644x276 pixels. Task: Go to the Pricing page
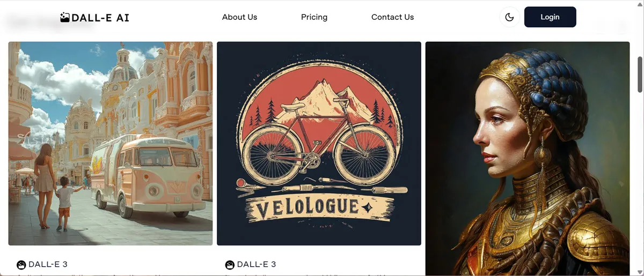pos(314,17)
